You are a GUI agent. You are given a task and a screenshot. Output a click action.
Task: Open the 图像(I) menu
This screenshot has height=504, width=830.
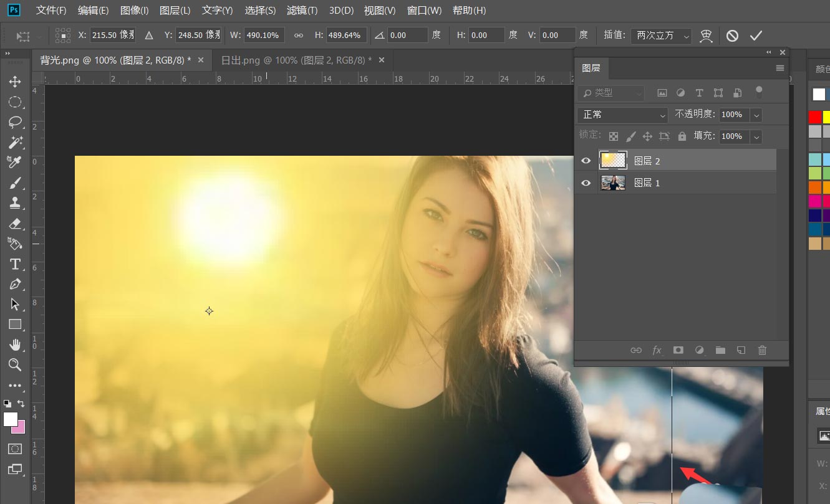[134, 11]
